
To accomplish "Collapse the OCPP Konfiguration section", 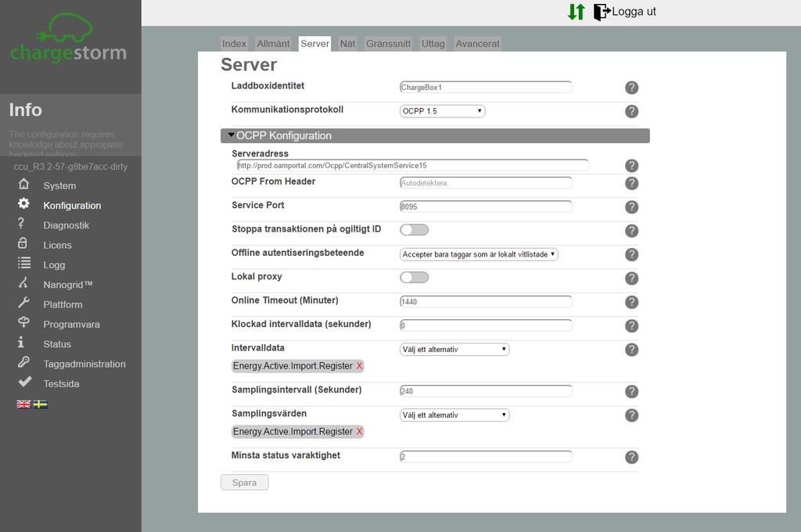I will click(435, 136).
